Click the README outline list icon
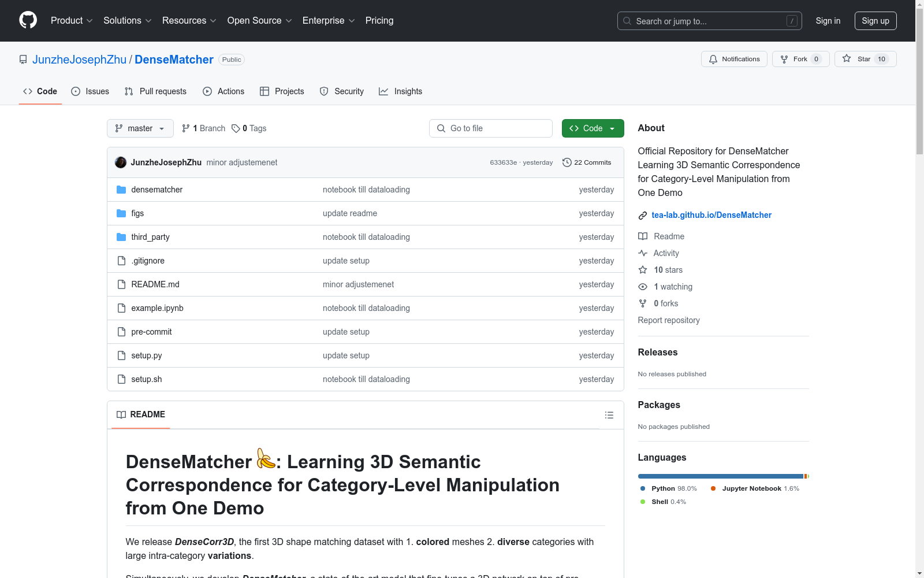 click(609, 415)
